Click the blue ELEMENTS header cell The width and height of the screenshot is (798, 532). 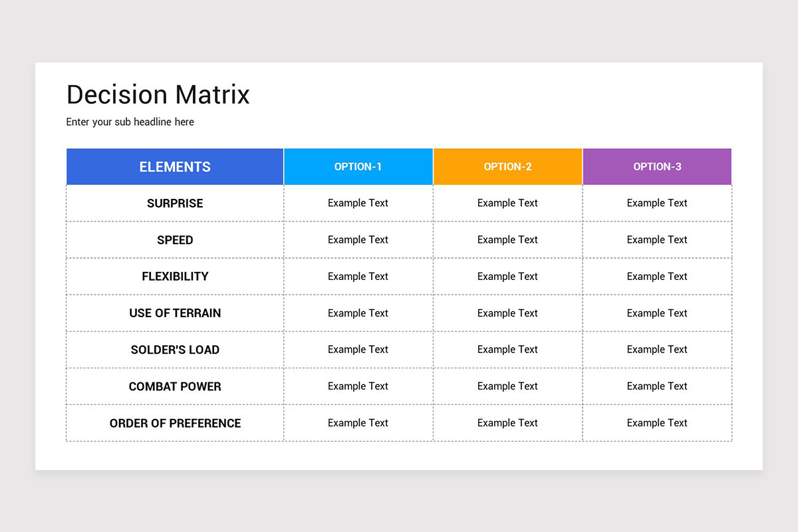175,167
